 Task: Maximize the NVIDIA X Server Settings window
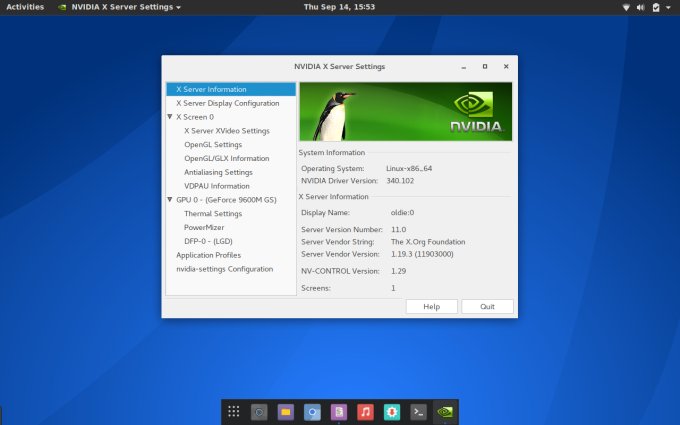coord(485,66)
